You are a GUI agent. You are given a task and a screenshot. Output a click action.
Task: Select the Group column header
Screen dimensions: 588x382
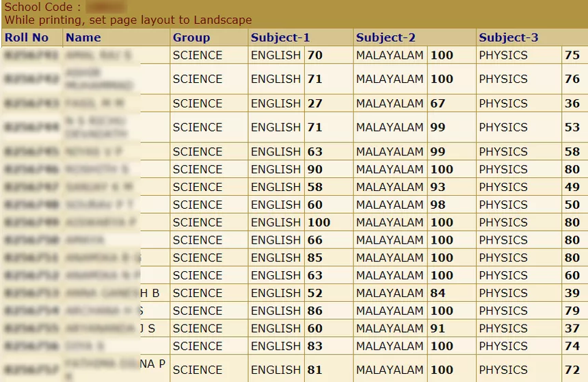[x=191, y=38]
